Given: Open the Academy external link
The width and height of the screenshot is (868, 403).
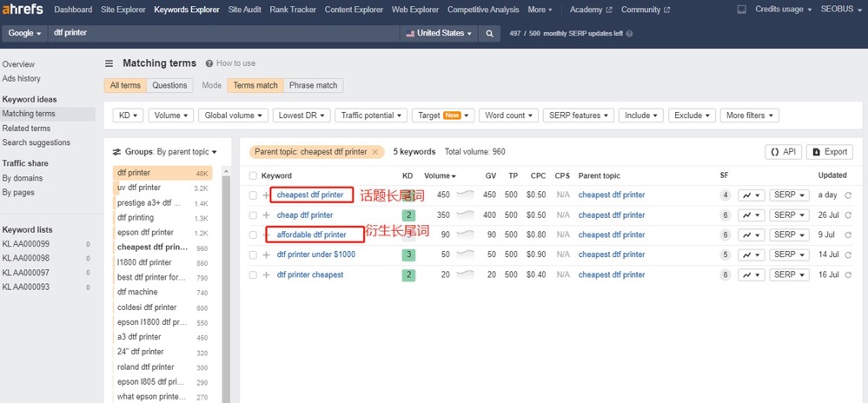Looking at the screenshot, I should click(591, 10).
